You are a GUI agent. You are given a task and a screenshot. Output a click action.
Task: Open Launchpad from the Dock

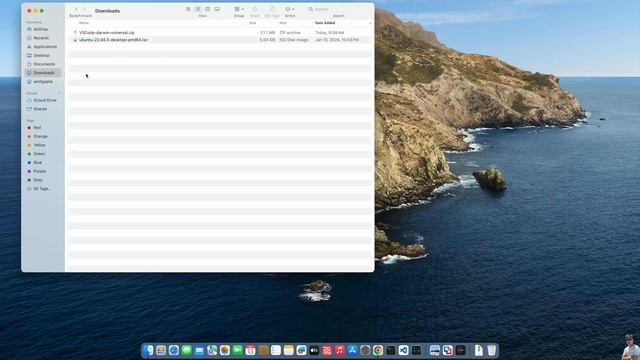[x=161, y=350]
